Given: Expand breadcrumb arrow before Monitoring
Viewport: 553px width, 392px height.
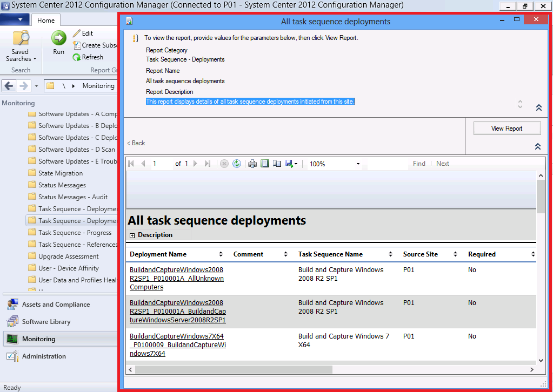Looking at the screenshot, I should (x=74, y=86).
